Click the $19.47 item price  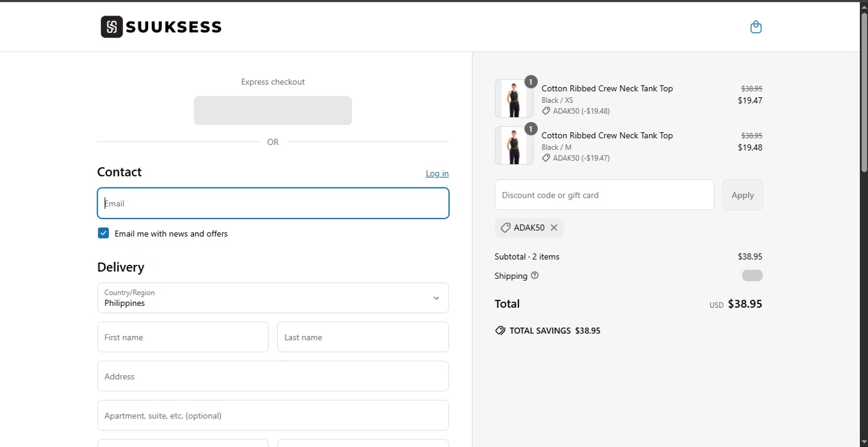tap(750, 100)
